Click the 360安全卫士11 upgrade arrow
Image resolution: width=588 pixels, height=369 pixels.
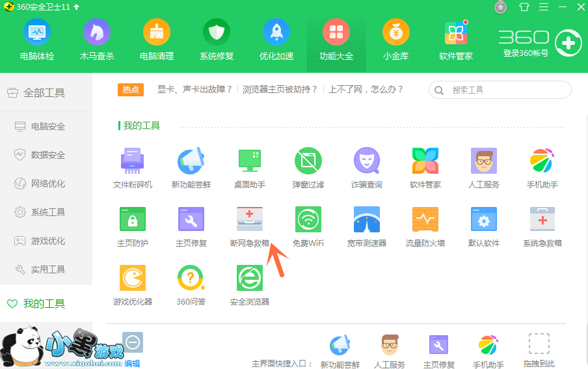[x=77, y=7]
